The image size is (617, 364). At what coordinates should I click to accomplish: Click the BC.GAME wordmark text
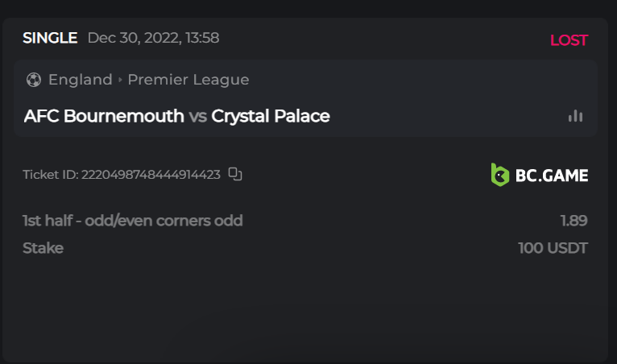pos(552,175)
